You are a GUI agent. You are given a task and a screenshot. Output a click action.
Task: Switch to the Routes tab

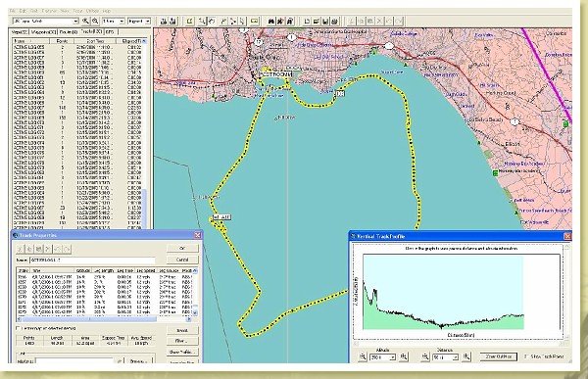pos(68,32)
